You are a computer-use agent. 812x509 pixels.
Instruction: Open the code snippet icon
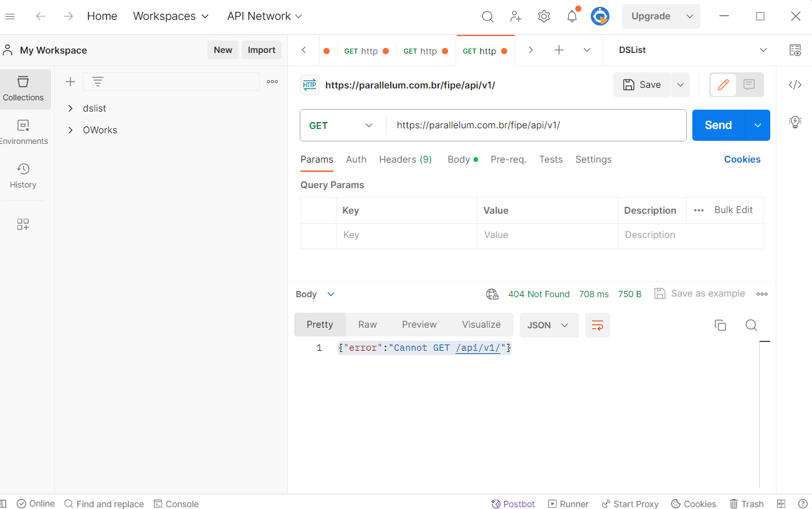coord(795,85)
